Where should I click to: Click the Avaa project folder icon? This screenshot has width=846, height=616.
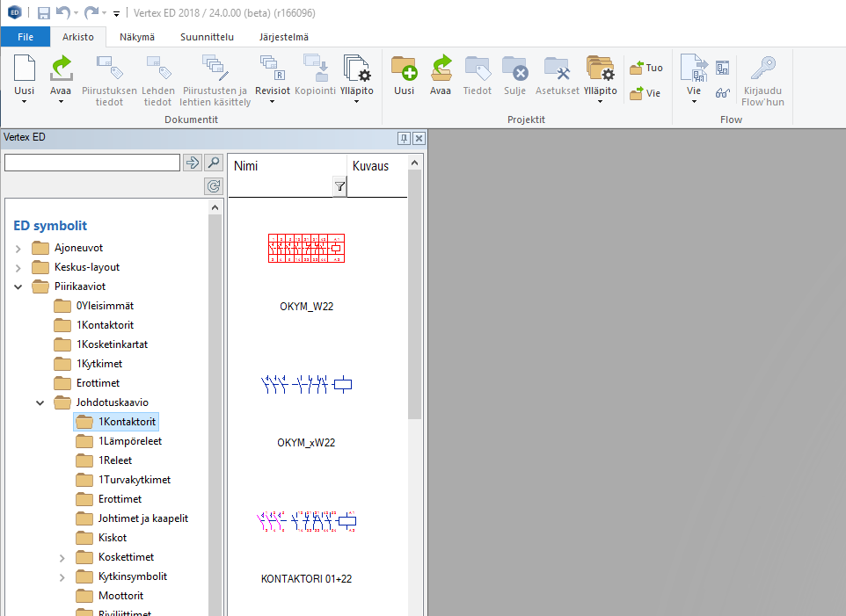tap(441, 70)
